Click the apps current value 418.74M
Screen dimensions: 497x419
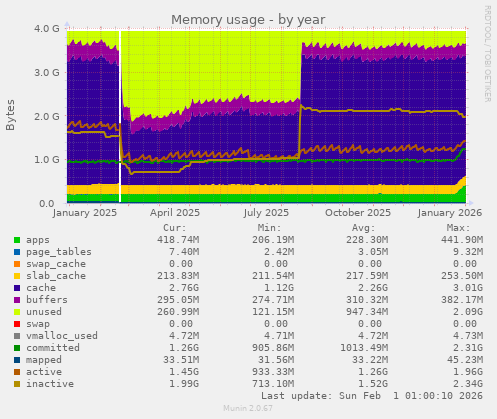[178, 240]
